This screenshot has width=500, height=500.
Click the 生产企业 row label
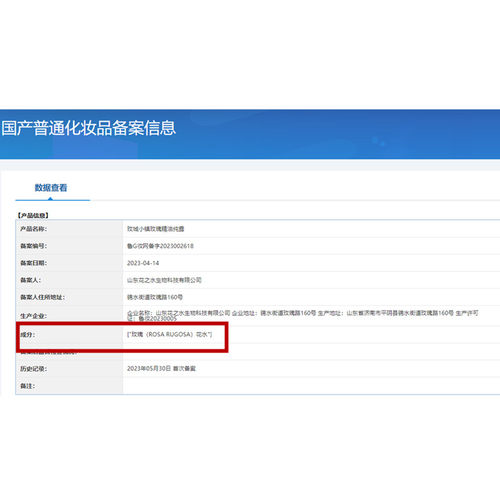[33, 316]
